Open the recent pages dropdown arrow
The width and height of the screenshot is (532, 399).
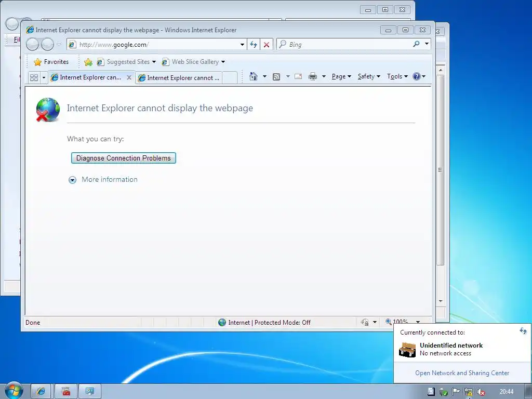[x=59, y=45]
